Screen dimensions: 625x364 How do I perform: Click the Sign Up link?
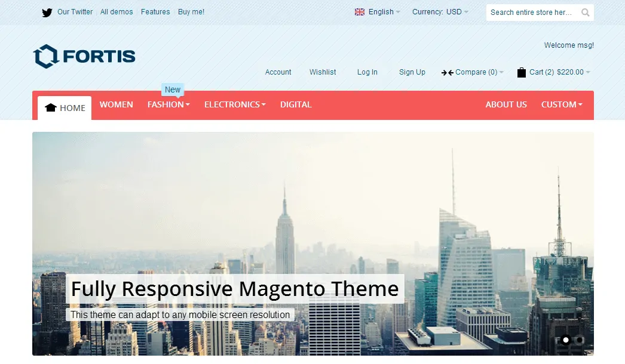412,72
